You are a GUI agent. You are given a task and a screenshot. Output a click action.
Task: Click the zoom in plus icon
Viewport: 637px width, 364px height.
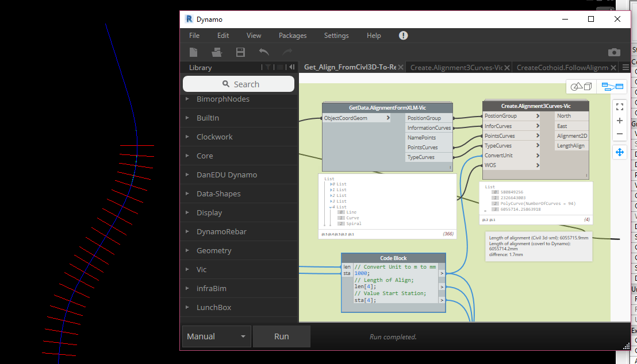(x=620, y=121)
